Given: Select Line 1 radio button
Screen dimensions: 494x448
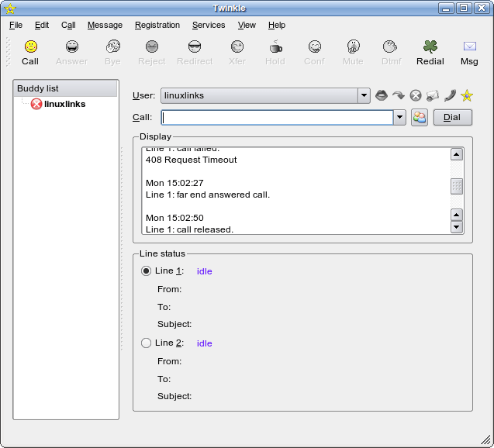Looking at the screenshot, I should click(146, 271).
